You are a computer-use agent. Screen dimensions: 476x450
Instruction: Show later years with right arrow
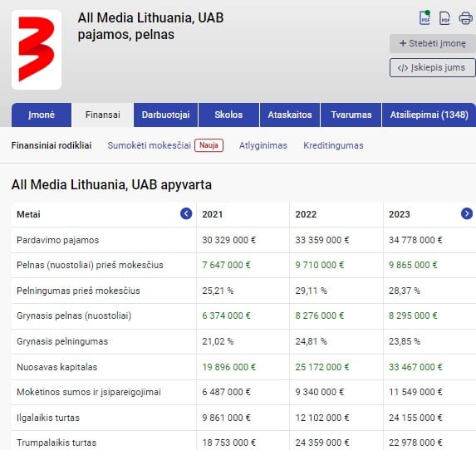[x=467, y=213]
